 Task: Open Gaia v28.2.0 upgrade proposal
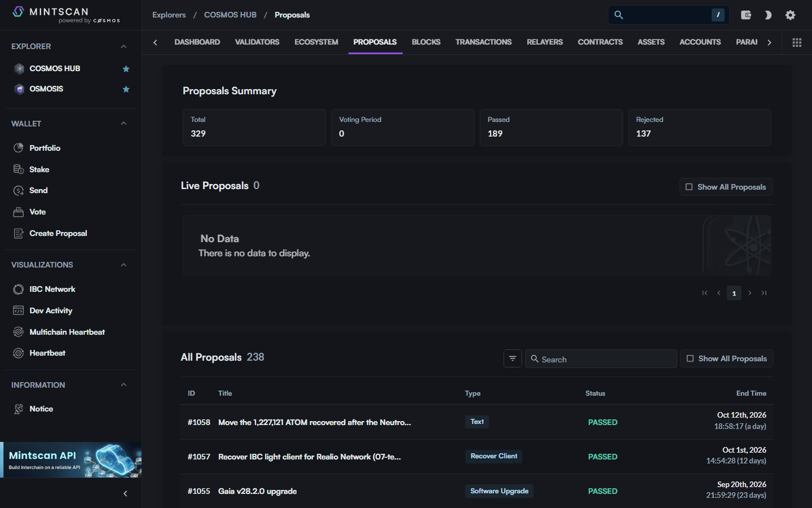click(x=258, y=491)
